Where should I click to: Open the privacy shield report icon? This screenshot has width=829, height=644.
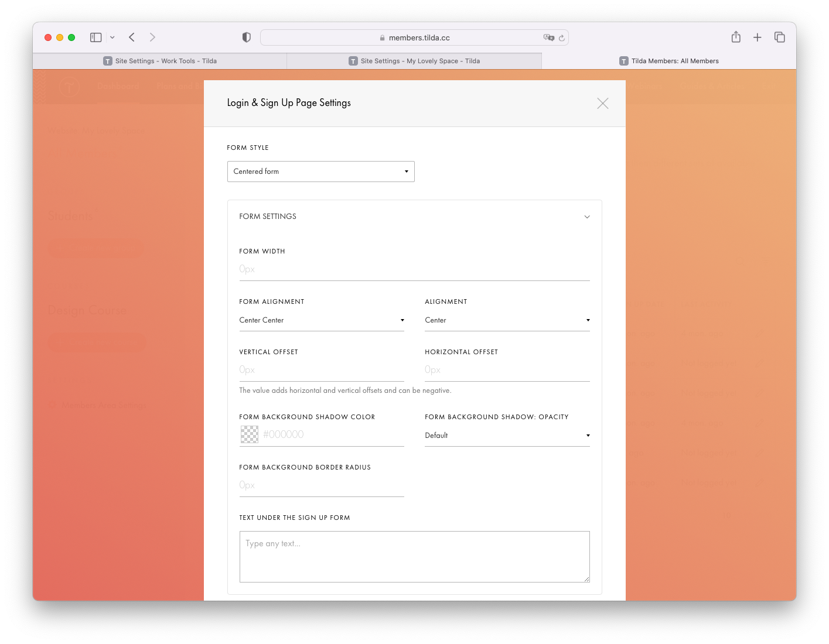pyautogui.click(x=246, y=37)
